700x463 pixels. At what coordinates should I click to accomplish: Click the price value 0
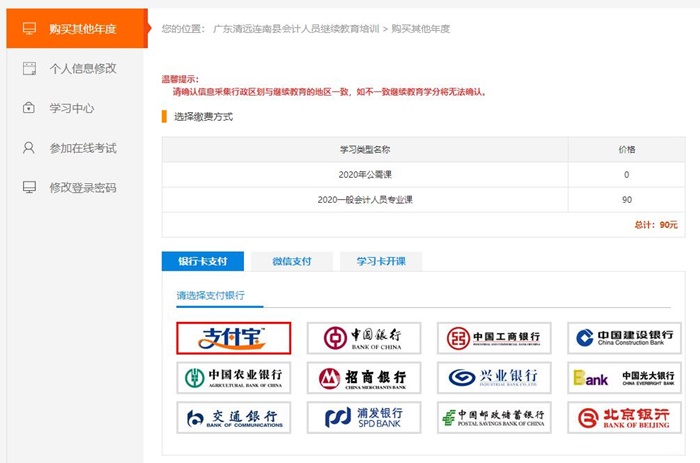(x=627, y=175)
